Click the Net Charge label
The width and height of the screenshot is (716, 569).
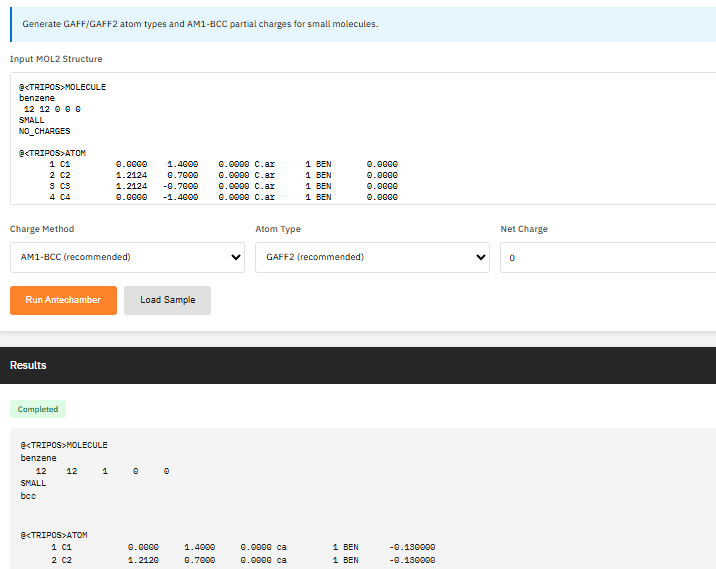pos(524,229)
